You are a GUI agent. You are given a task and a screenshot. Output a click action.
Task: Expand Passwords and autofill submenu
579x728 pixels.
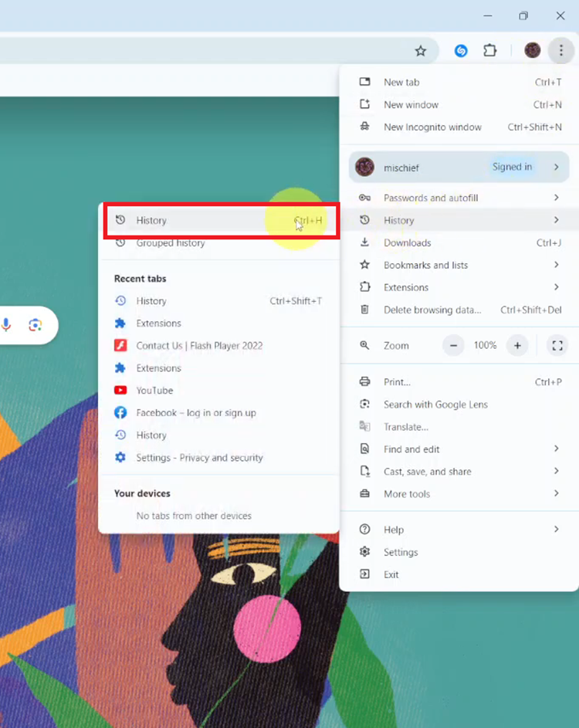tap(459, 198)
